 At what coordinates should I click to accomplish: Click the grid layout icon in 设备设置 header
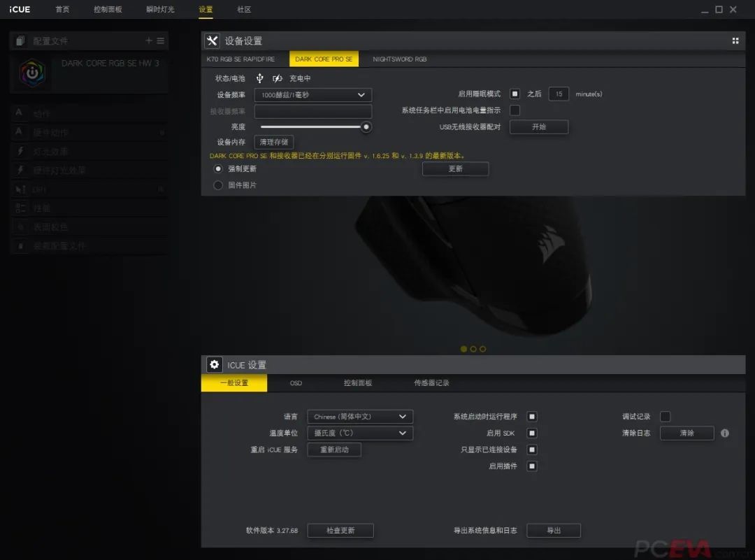[735, 41]
